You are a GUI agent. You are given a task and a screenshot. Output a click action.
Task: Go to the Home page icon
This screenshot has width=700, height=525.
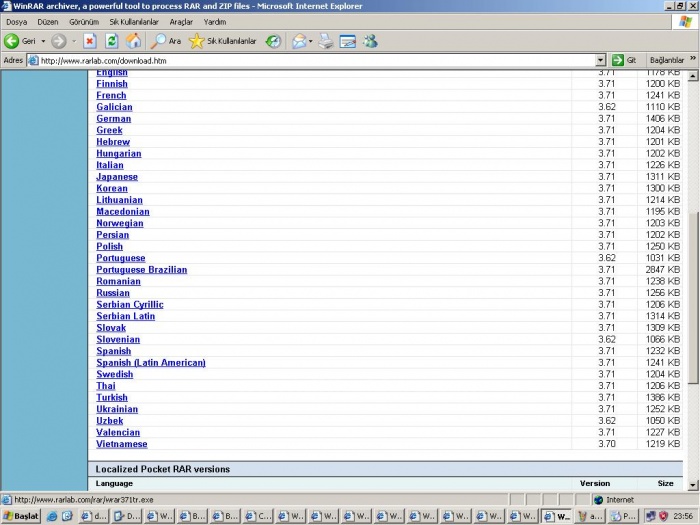pyautogui.click(x=133, y=41)
